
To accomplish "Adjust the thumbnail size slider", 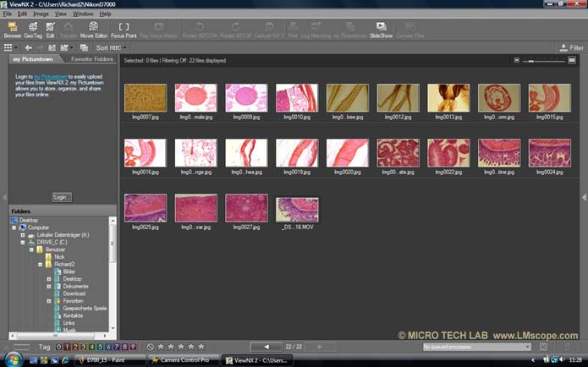I will click(544, 60).
